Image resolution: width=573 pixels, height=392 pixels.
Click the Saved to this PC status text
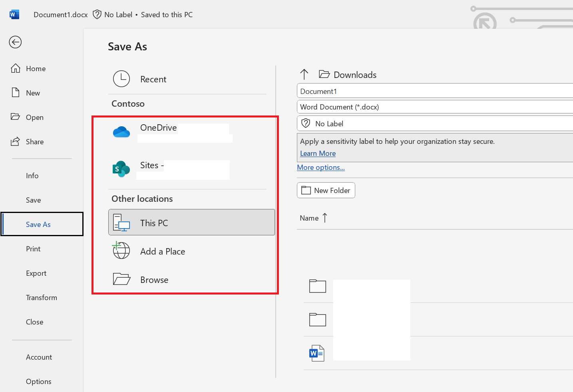[167, 15]
